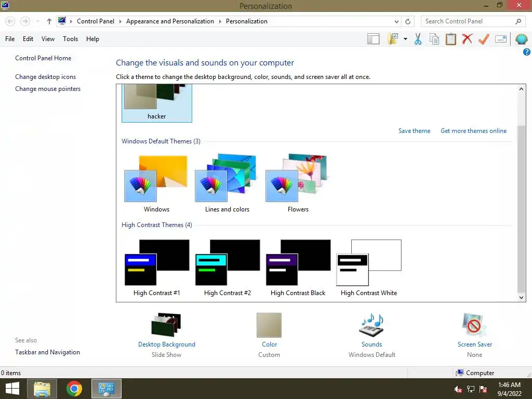Go up one level with Up arrow
This screenshot has width=532, height=399.
tap(49, 21)
